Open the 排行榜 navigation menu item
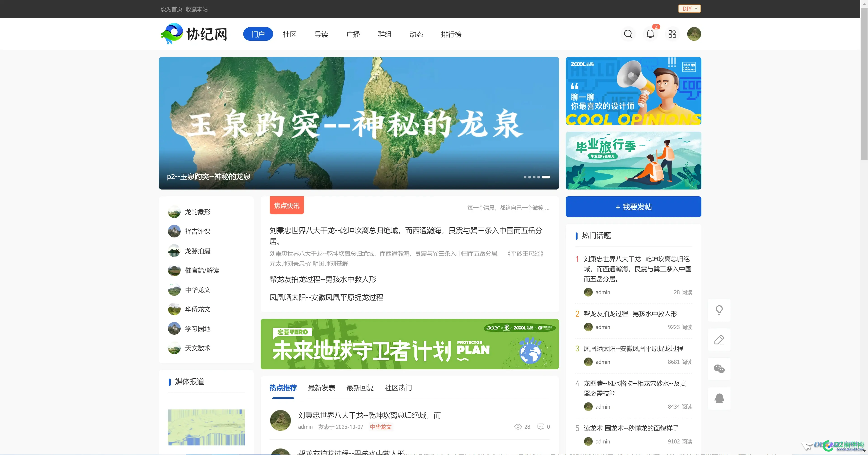The image size is (868, 455). [451, 34]
